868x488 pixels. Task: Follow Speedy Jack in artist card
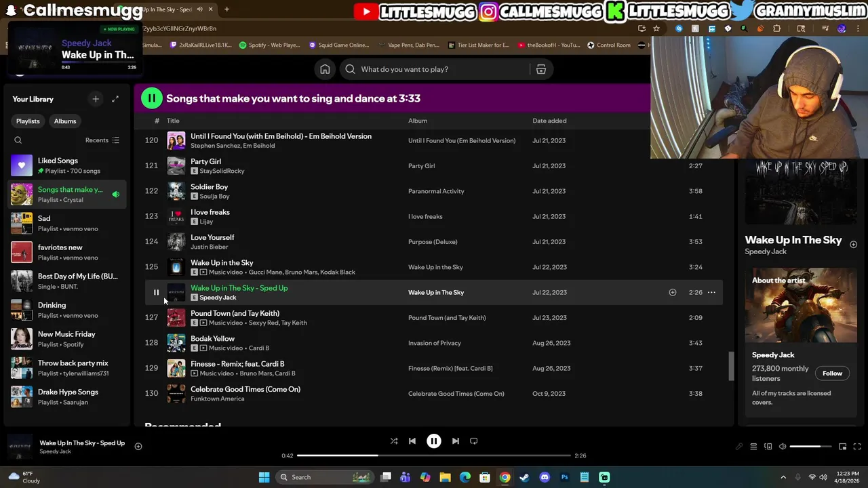tap(832, 373)
